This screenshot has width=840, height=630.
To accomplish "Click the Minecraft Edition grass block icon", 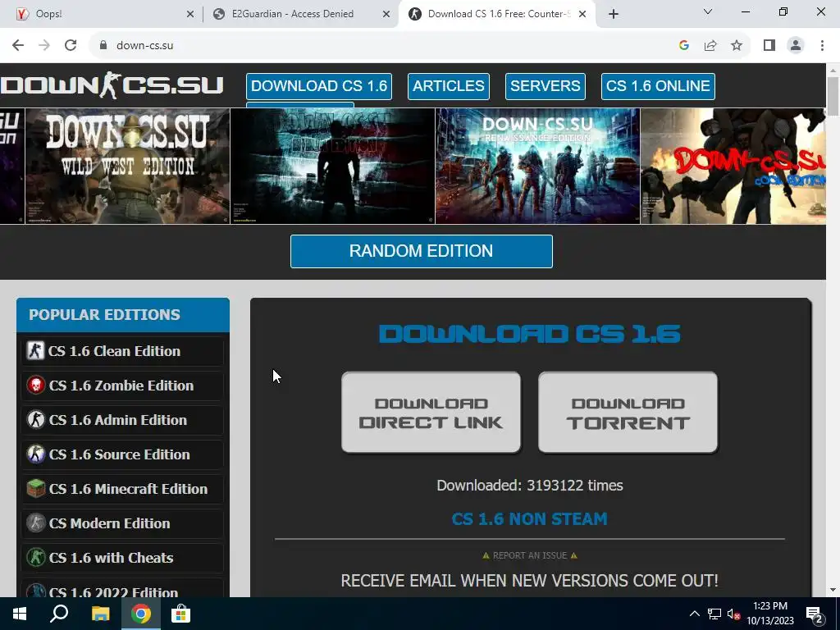I will pyautogui.click(x=36, y=489).
